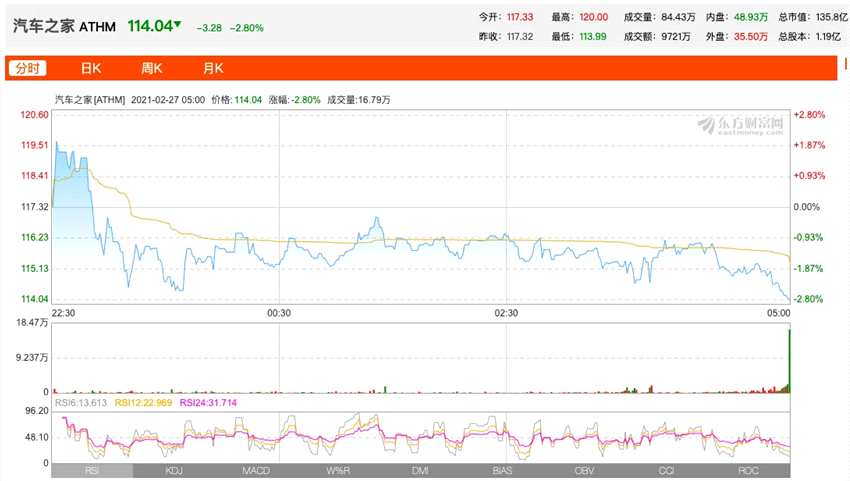Click the 117.32 price axis label
The height and width of the screenshot is (481, 850).
click(35, 207)
